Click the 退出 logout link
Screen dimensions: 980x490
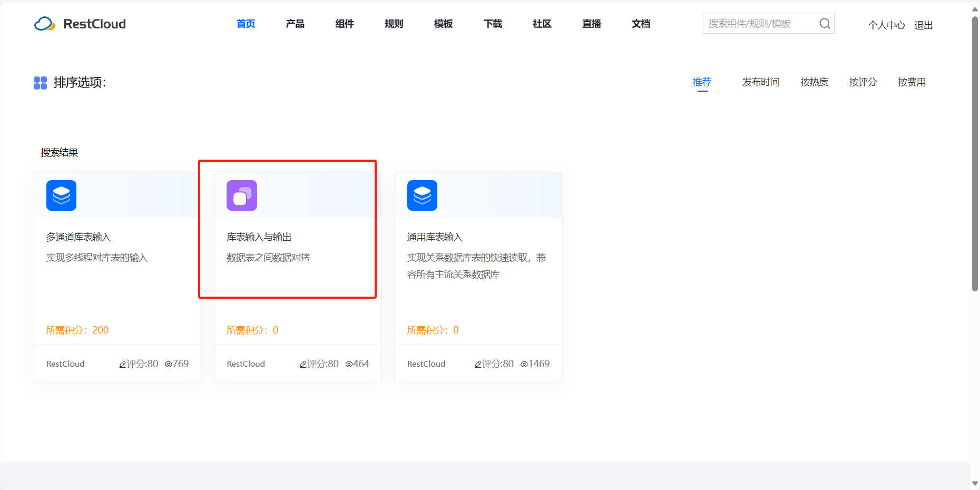click(x=923, y=25)
